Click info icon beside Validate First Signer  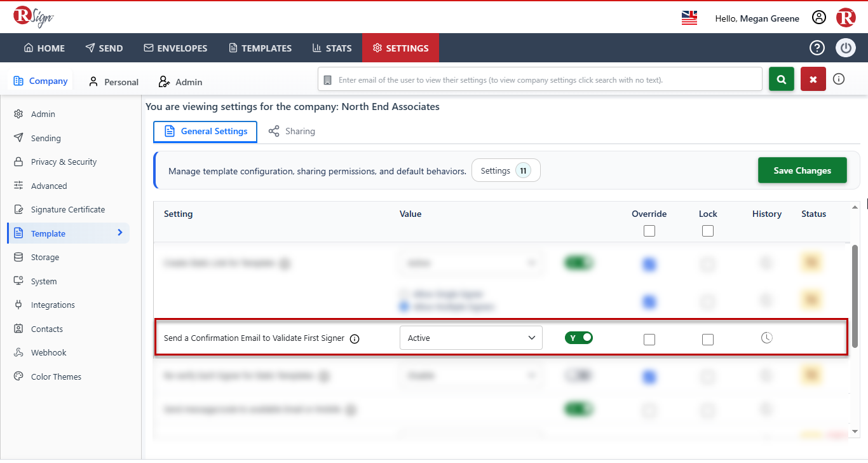click(x=355, y=338)
